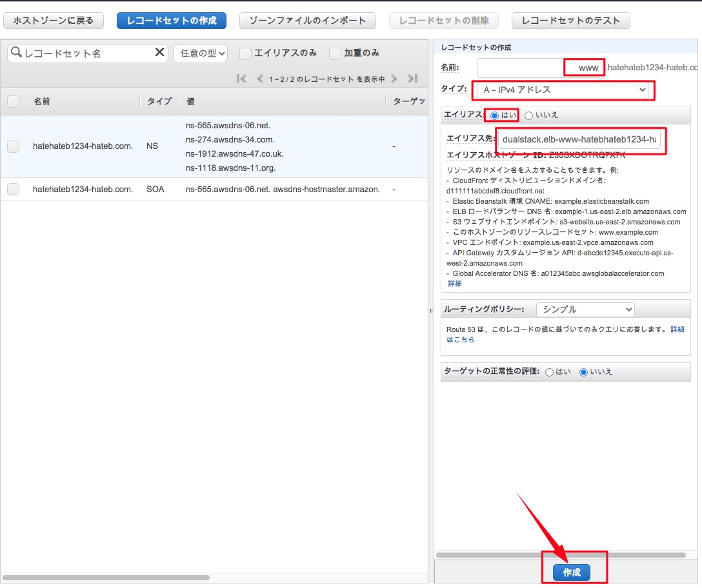Toggle the select-all checkbox in table header
The height and width of the screenshot is (588, 702).
[14, 102]
